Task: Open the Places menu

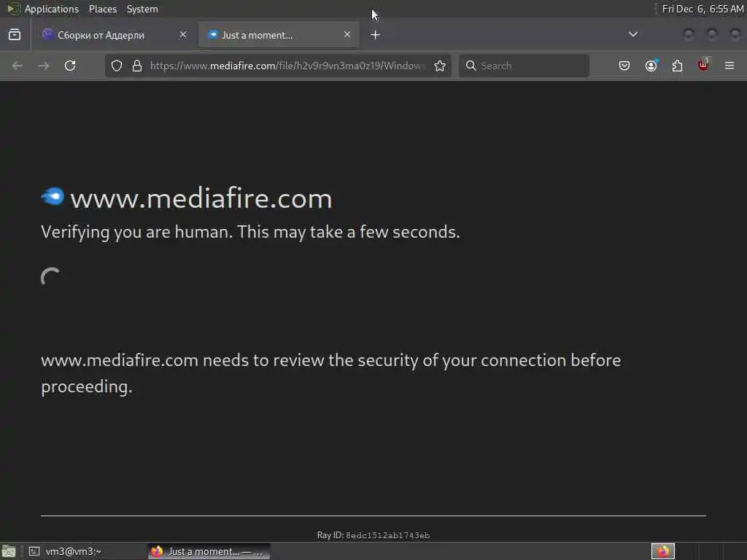Action: (x=102, y=9)
